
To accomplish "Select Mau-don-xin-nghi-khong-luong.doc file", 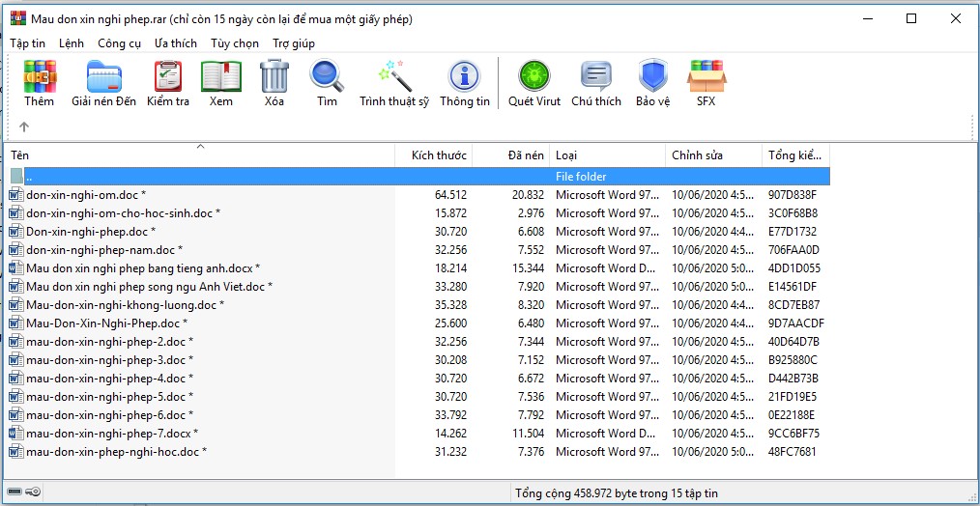I will pos(419,305).
